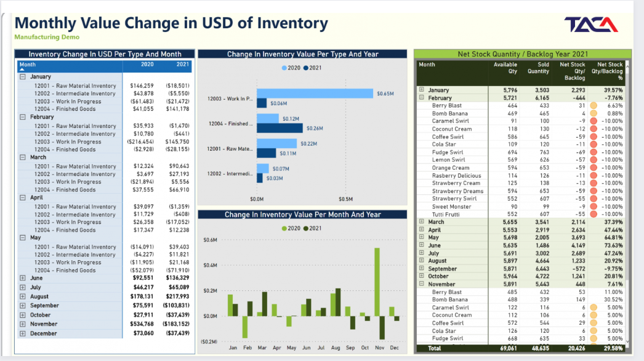Expand June in the Inventory Change matrix
Viewport: 644px width, 361px height.
[x=23, y=278]
